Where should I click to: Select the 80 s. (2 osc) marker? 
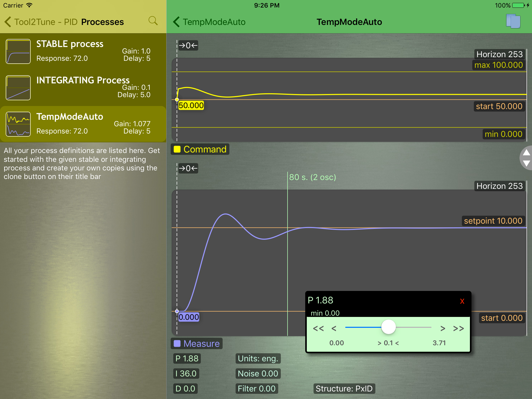(x=312, y=177)
